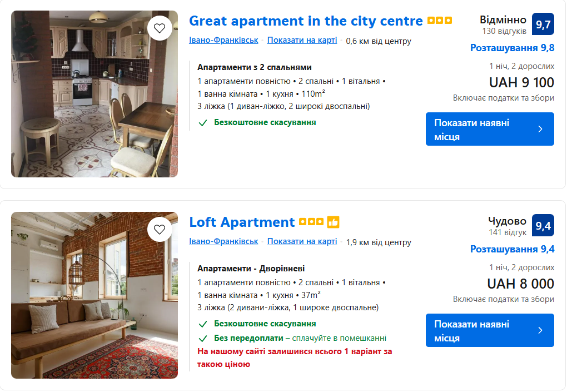Click the three-square rating icon beside Loft Apartment
The width and height of the screenshot is (567, 392).
point(311,222)
